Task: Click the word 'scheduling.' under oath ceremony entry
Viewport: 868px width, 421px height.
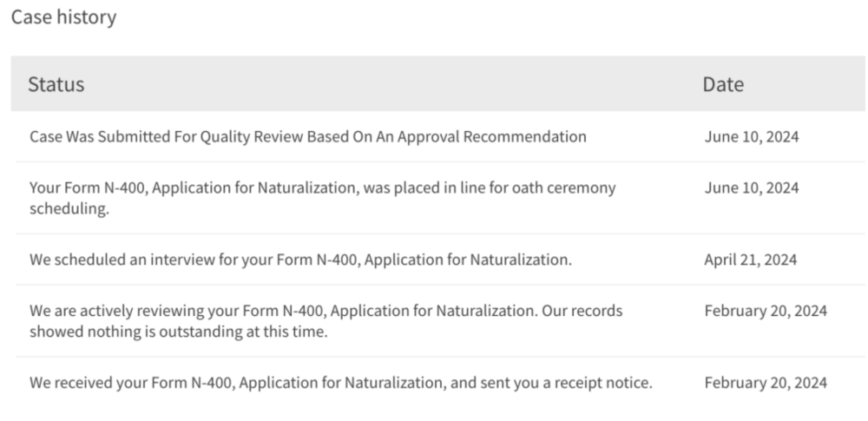Action: click(69, 209)
